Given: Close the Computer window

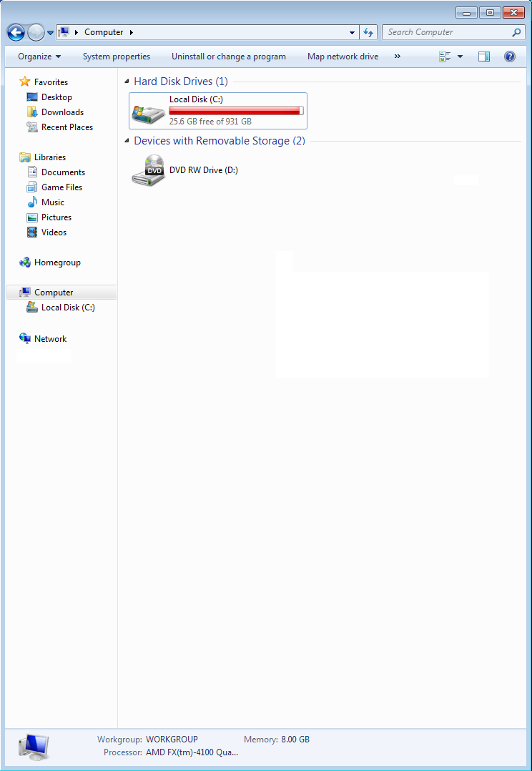Looking at the screenshot, I should 514,13.
